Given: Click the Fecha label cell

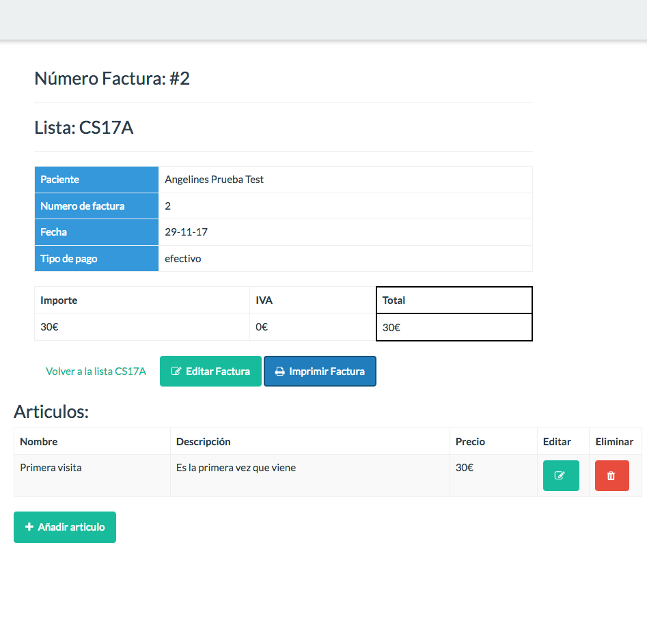Looking at the screenshot, I should pyautogui.click(x=96, y=232).
